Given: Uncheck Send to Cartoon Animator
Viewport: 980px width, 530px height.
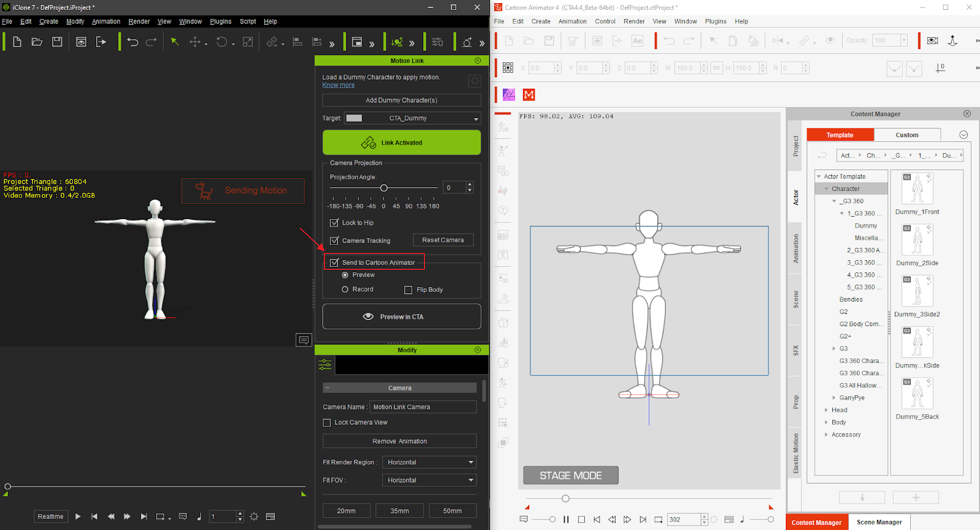Looking at the screenshot, I should (x=334, y=263).
